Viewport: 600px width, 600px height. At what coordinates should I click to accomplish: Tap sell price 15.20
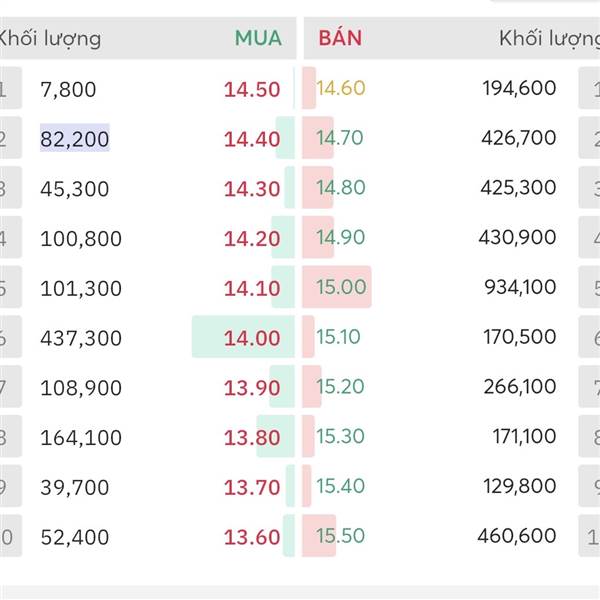tap(340, 387)
